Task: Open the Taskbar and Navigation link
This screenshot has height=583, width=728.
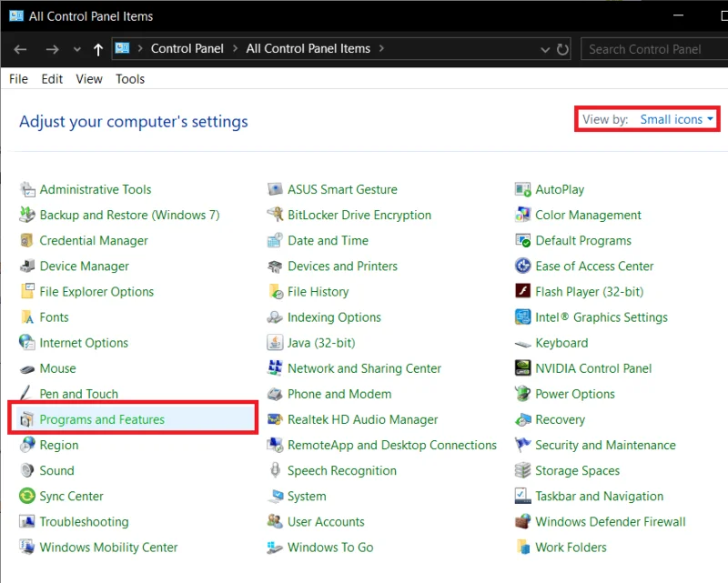Action: [600, 496]
